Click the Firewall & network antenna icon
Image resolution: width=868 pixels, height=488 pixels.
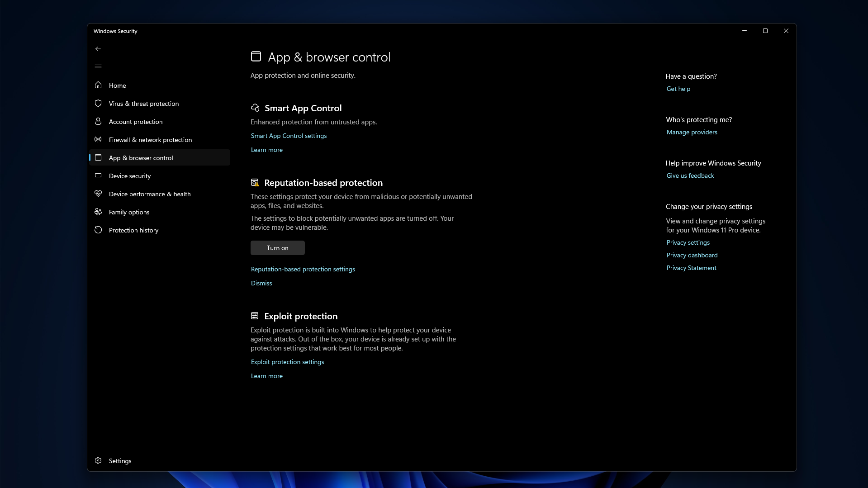tap(98, 139)
